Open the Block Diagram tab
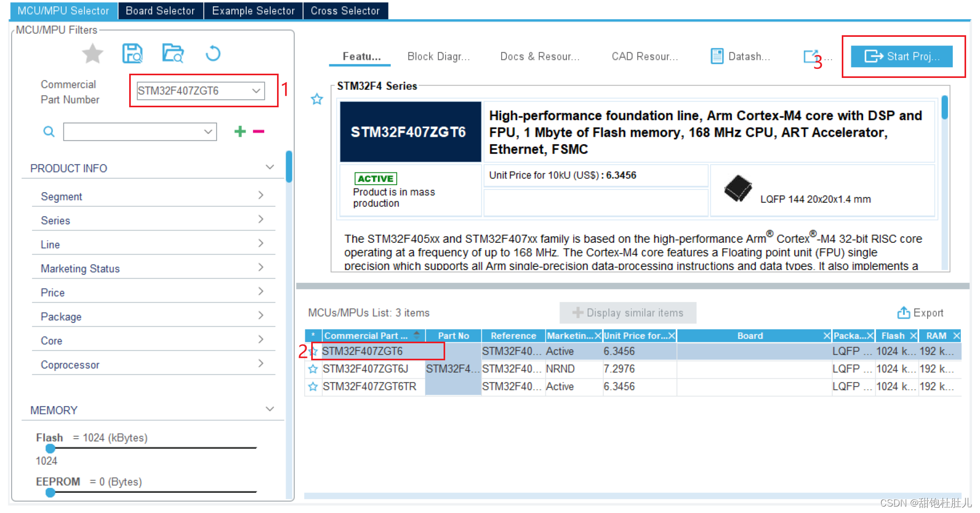The image size is (980, 513). (439, 57)
